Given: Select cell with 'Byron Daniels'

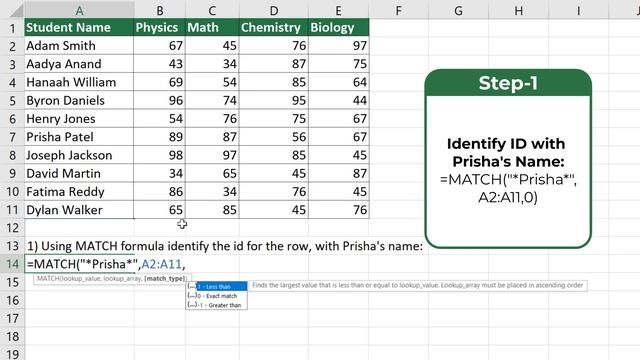Looking at the screenshot, I should [x=79, y=100].
